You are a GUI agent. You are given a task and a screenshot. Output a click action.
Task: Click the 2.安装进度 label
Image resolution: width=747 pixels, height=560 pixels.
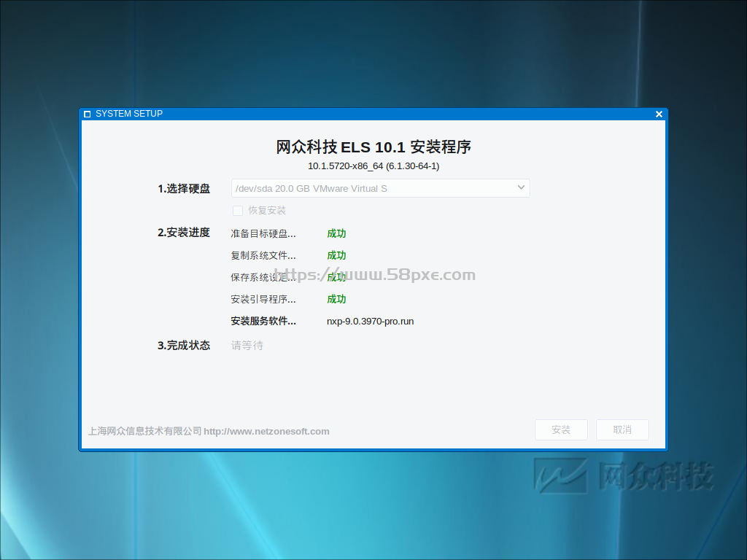184,233
